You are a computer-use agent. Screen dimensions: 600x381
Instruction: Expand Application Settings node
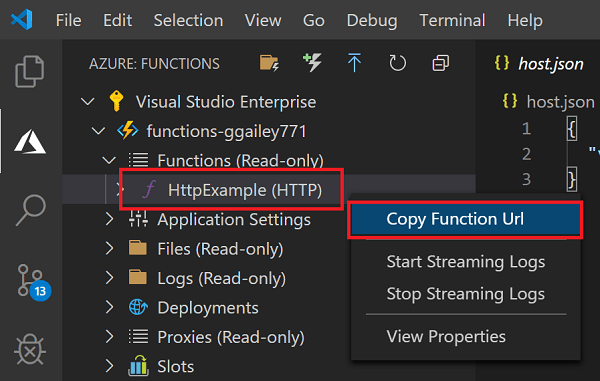coord(109,219)
